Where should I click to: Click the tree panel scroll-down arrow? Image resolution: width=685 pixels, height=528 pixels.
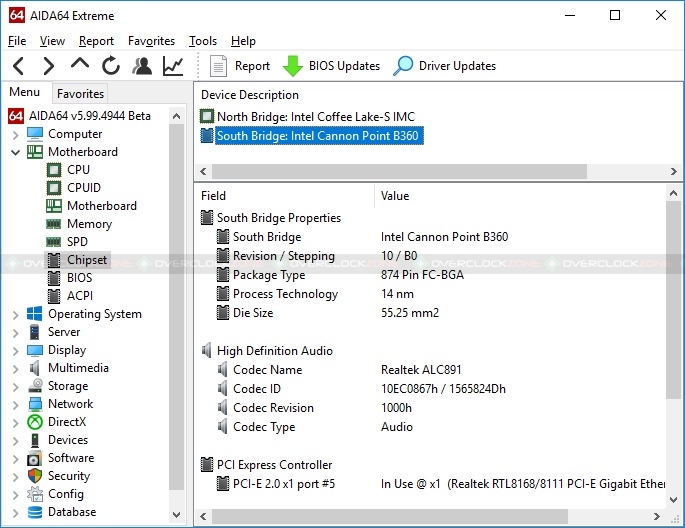pos(176,514)
